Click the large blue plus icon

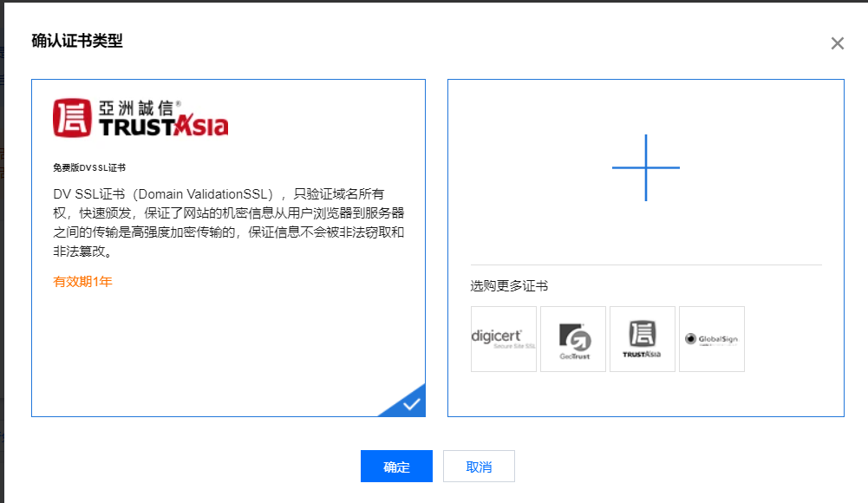tap(645, 167)
